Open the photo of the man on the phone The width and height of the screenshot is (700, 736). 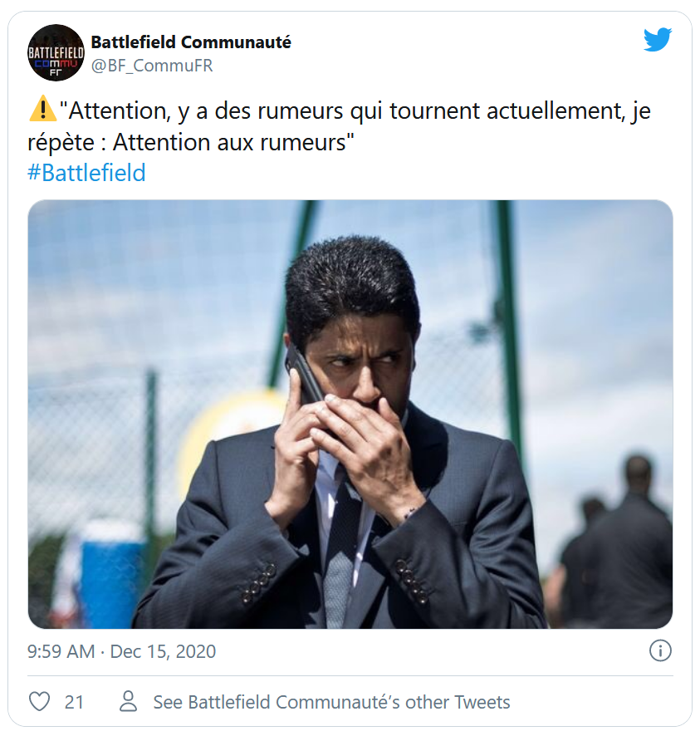[350, 415]
